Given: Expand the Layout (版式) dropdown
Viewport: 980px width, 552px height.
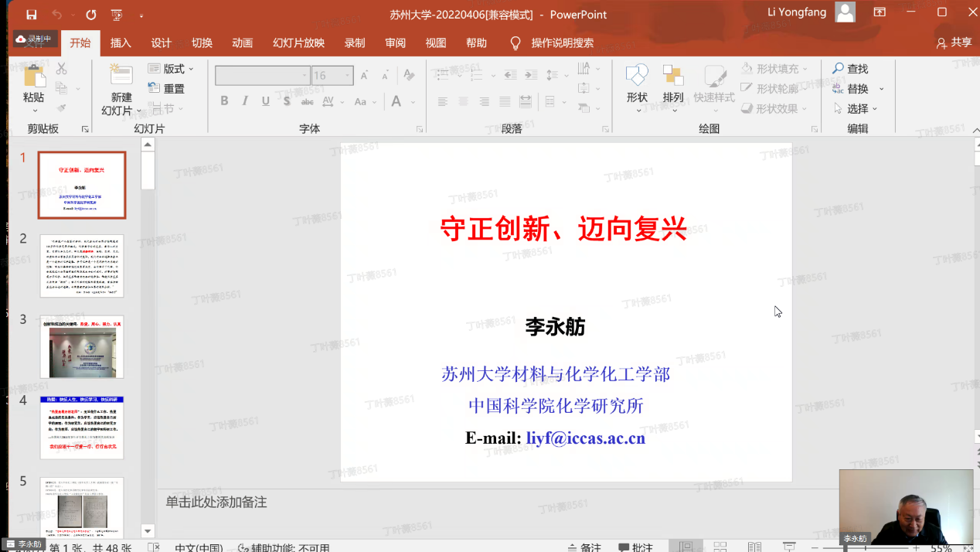Looking at the screenshot, I should 191,69.
